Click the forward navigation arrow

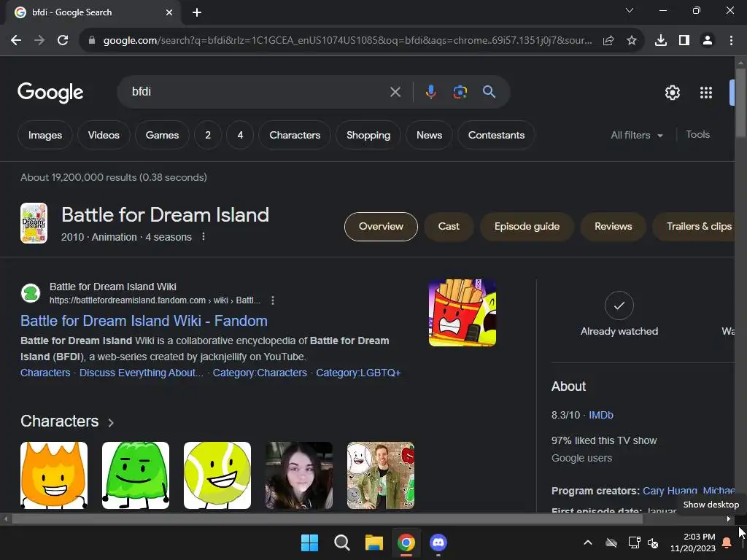(39, 41)
